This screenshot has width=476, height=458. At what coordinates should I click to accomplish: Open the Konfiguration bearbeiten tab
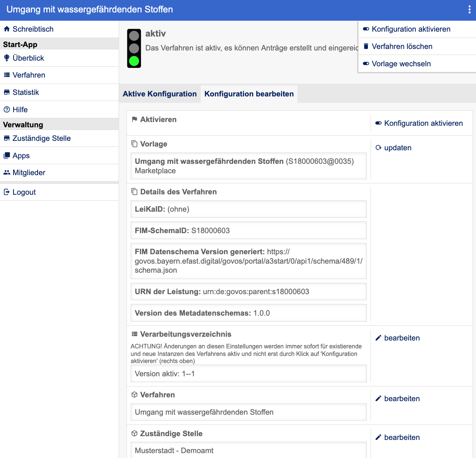[249, 94]
